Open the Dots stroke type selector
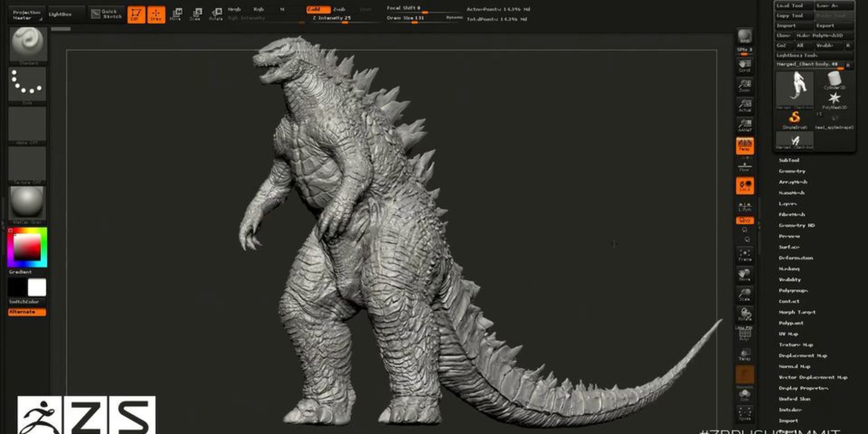 27,84
